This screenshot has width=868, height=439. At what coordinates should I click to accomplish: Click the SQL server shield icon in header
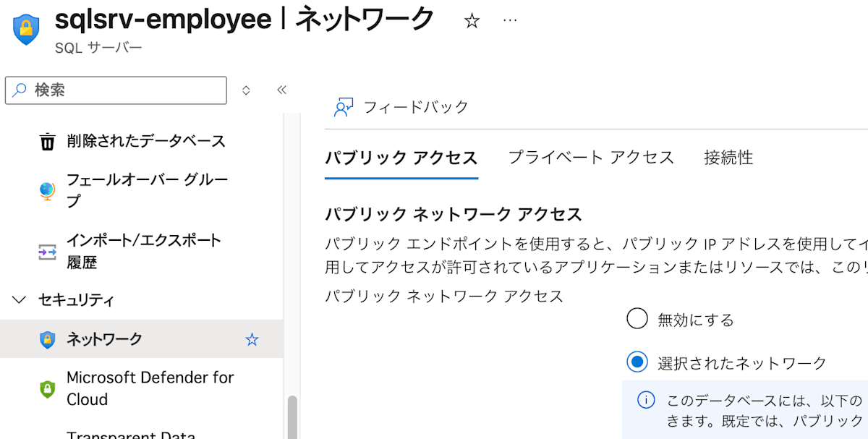[26, 29]
